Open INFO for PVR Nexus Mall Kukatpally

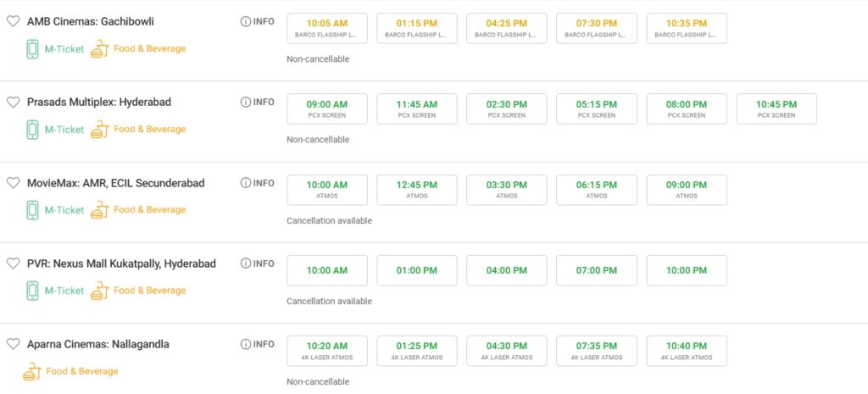pos(258,264)
